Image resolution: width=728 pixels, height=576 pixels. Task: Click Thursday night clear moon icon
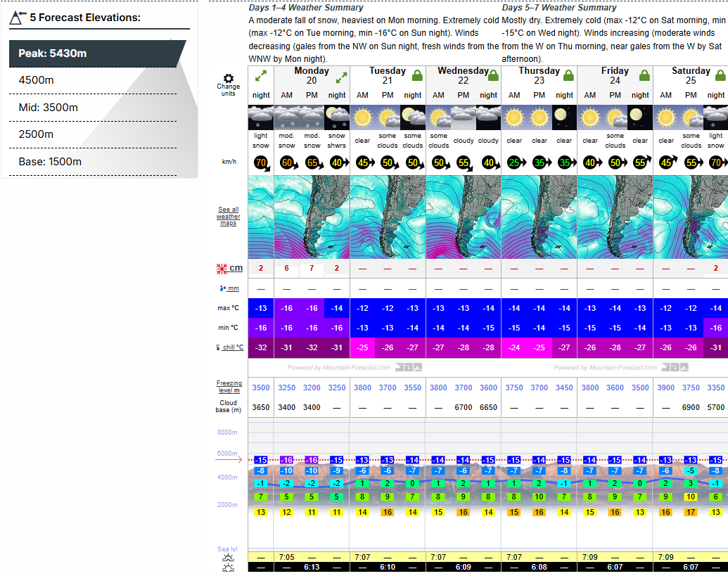564,117
